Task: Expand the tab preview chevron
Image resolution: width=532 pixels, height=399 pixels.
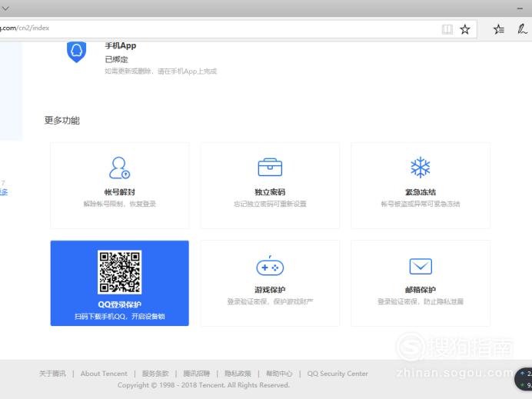Action: pyautogui.click(x=6, y=8)
